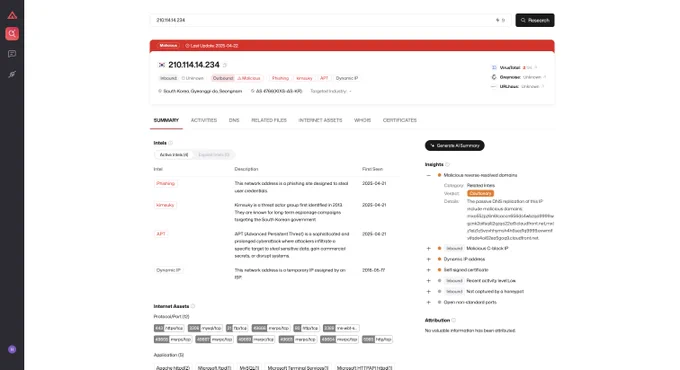Click the Outbound Malicious status badge

click(237, 79)
